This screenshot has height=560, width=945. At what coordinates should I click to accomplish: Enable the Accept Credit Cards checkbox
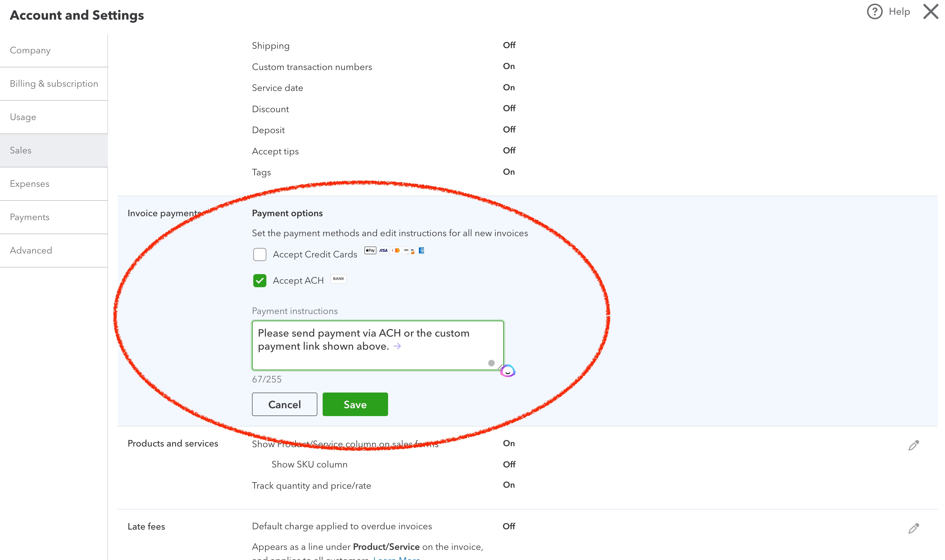(x=260, y=254)
